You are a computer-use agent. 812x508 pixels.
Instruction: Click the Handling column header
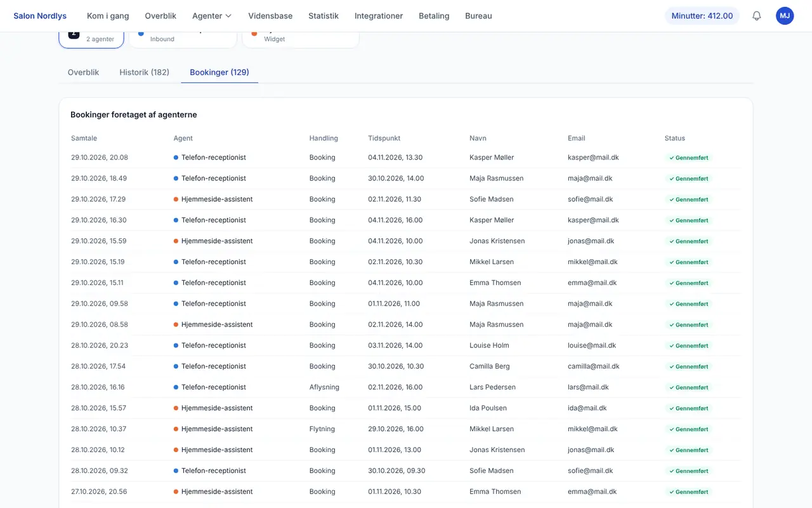[324, 138]
